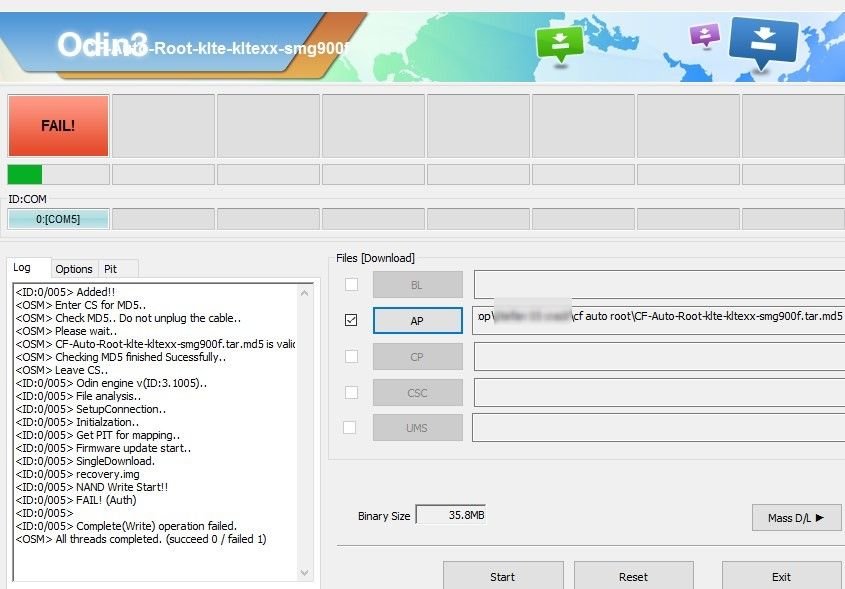The image size is (845, 589).
Task: Click 'Firmware update start..' log line
Action: point(103,448)
